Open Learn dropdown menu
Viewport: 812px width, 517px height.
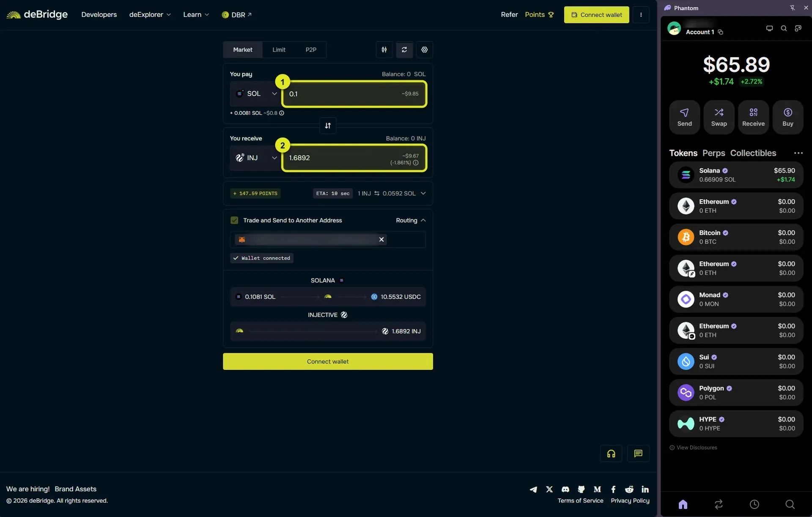(x=196, y=15)
